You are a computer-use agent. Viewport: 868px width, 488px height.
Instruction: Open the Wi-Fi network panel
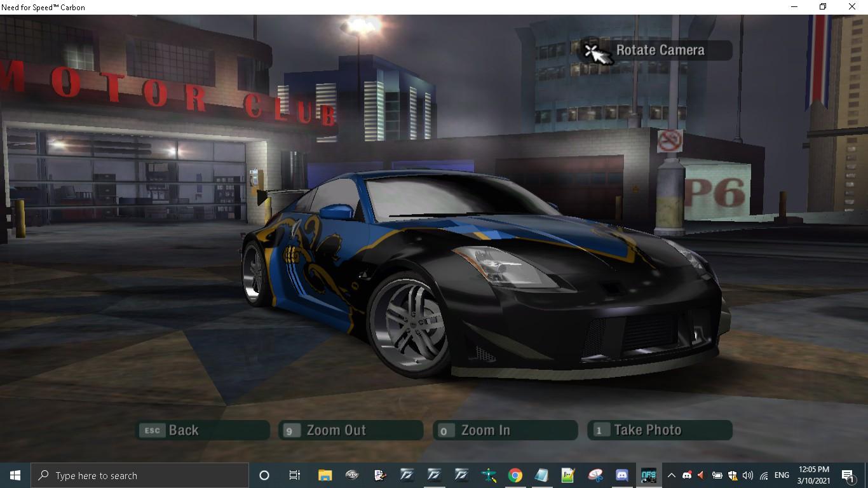(764, 475)
